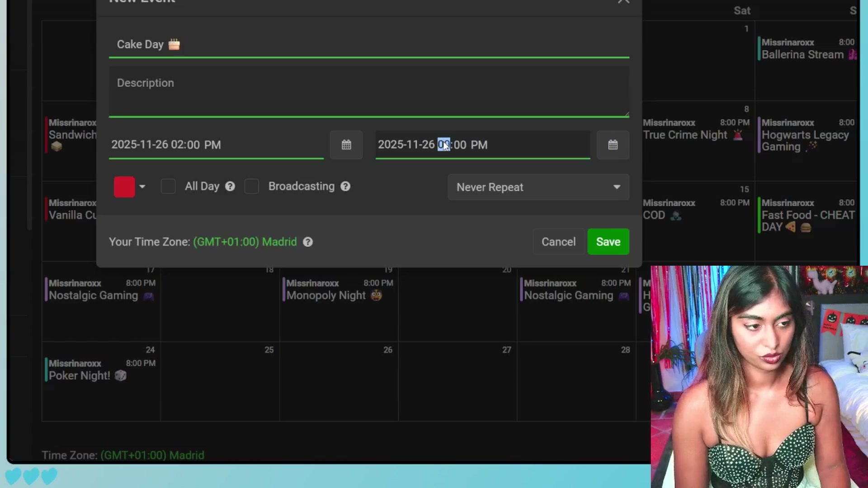Click the Sat column header
This screenshot has width=868, height=488.
click(742, 10)
